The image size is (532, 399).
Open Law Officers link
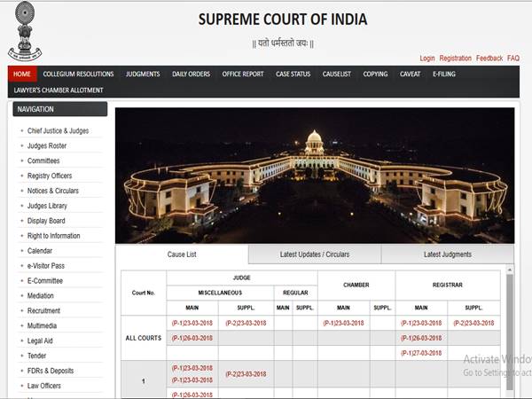point(44,386)
